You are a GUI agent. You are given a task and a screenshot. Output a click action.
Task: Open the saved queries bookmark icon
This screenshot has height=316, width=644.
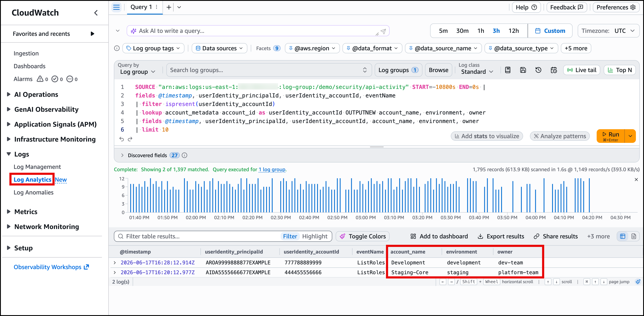(508, 70)
